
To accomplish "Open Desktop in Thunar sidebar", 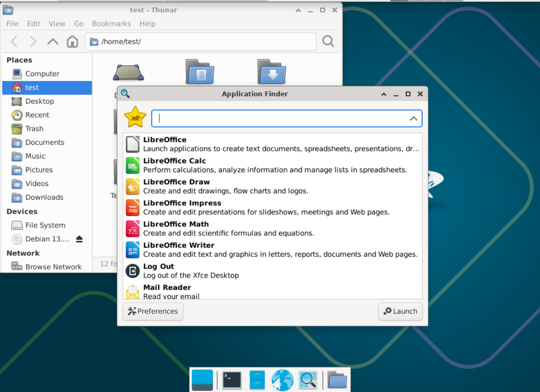I will coord(47,101).
